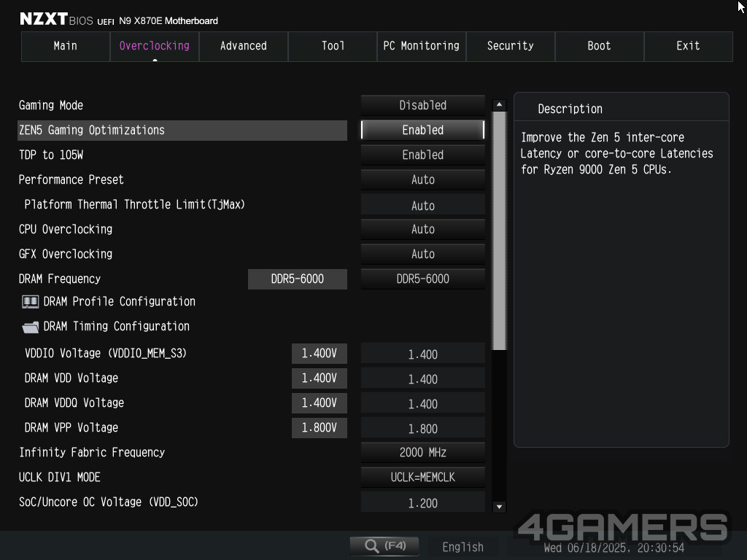
Task: Open Performance Preset Auto dropdown
Action: 423,179
